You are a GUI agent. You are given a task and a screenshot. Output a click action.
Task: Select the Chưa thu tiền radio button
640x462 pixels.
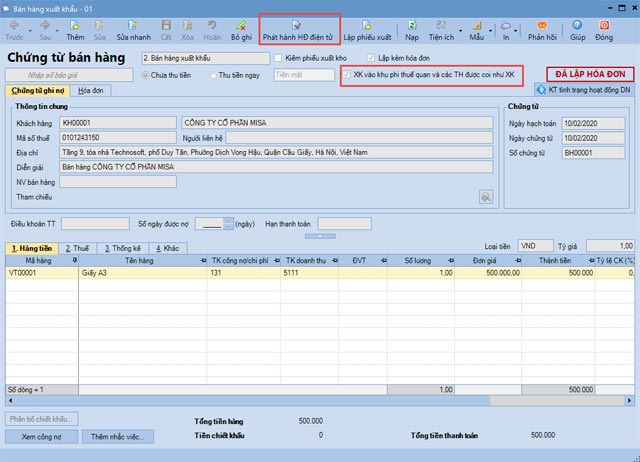(146, 75)
